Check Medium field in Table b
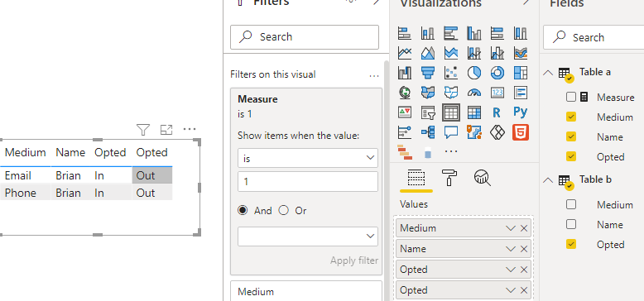644x301 pixels. 571,204
